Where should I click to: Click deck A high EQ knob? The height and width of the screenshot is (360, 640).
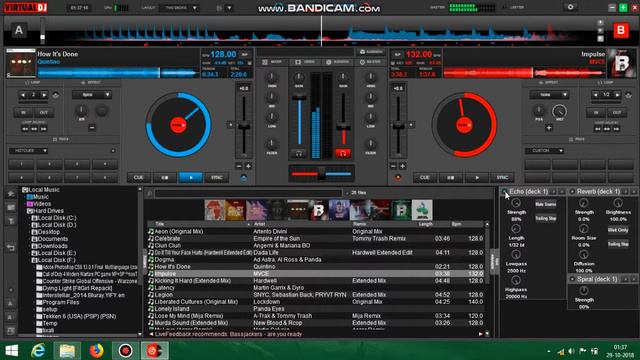click(x=272, y=77)
